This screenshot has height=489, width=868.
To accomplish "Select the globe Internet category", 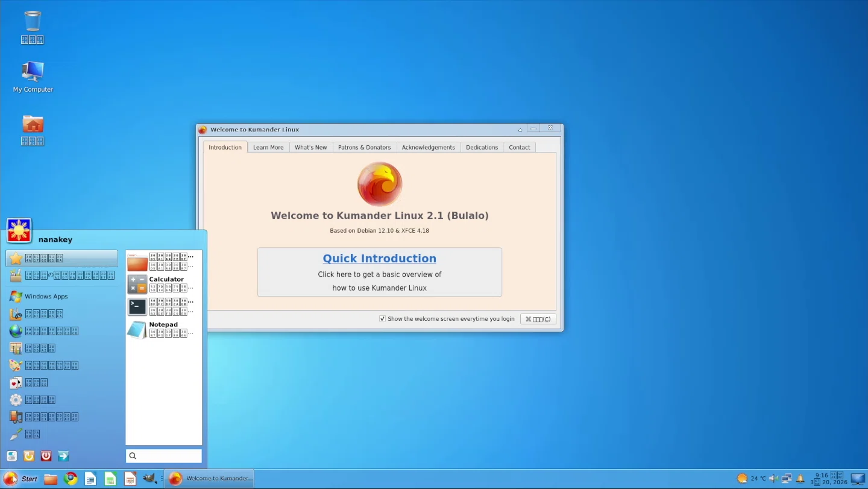I will (61, 331).
